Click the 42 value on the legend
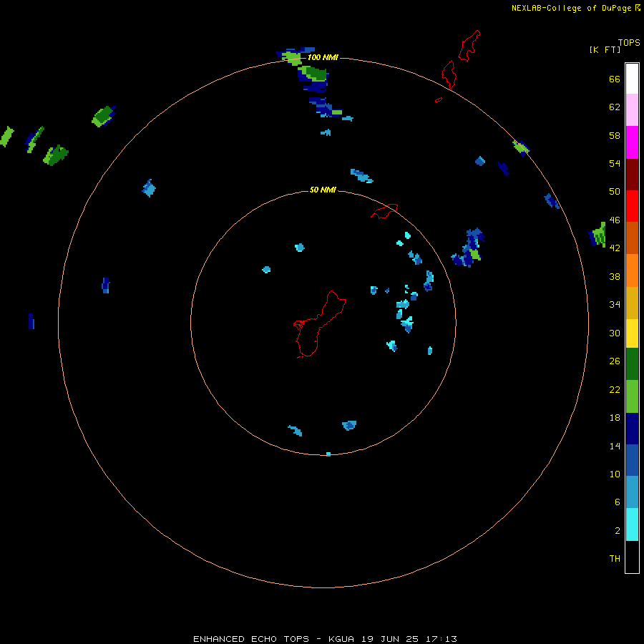Screen dimensions: 644x644 click(615, 248)
